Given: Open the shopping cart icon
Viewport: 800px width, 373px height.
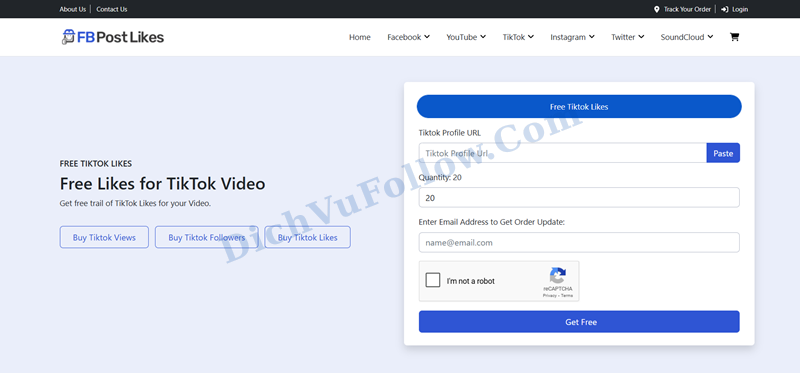Looking at the screenshot, I should [x=734, y=37].
